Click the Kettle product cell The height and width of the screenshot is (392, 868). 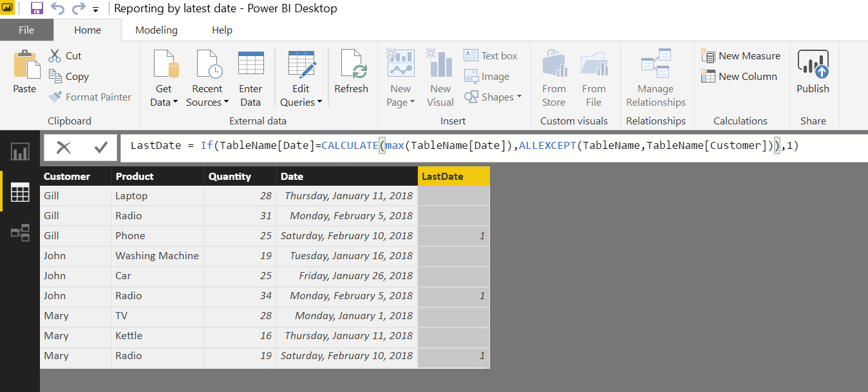click(158, 336)
